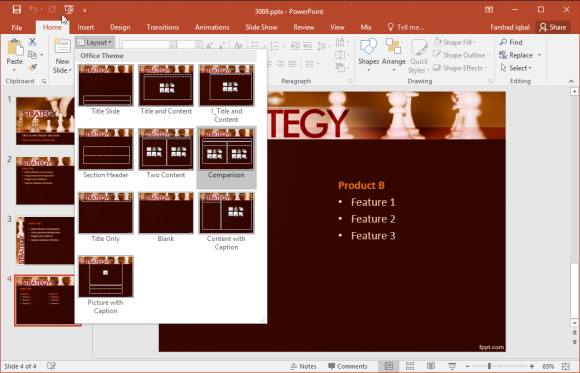Choose the Title Slide layout

[106, 90]
